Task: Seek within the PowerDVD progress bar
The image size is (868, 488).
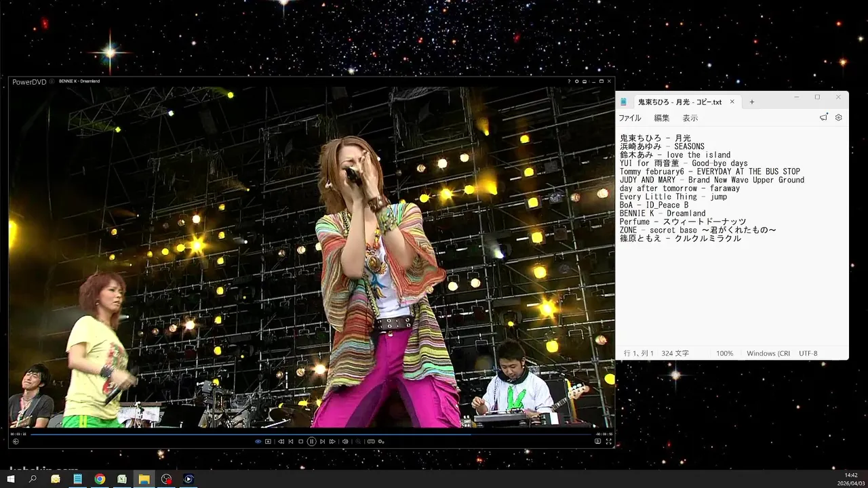Action: [x=311, y=434]
